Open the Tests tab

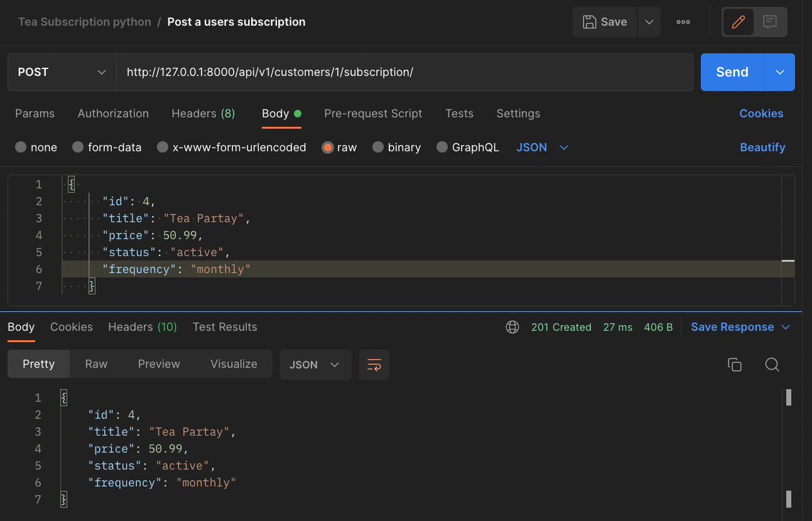pos(459,114)
